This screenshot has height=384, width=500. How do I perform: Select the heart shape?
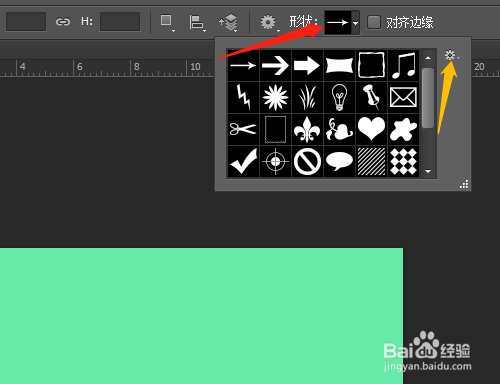click(371, 129)
